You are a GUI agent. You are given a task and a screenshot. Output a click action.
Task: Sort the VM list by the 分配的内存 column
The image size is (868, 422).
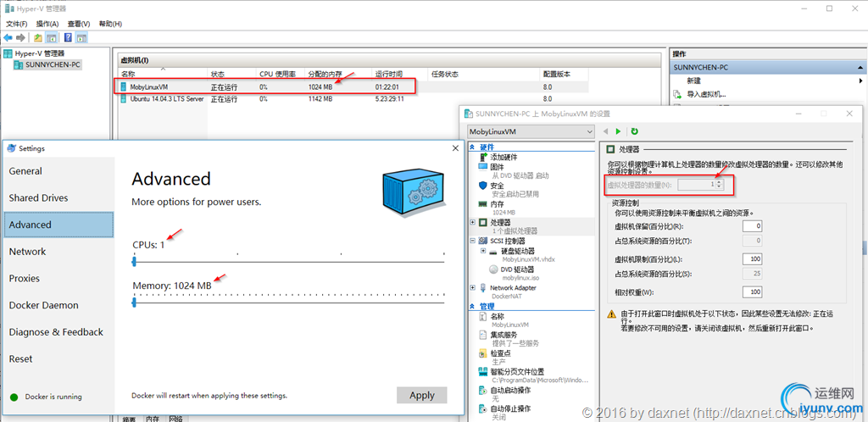point(338,74)
